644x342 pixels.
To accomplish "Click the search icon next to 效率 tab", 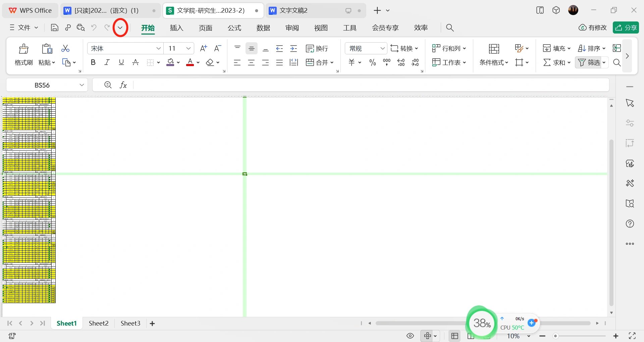I will (450, 28).
